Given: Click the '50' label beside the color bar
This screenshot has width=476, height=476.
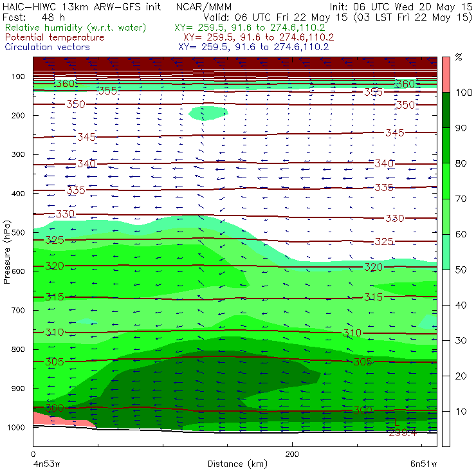Looking at the screenshot, I should pyautogui.click(x=461, y=270).
